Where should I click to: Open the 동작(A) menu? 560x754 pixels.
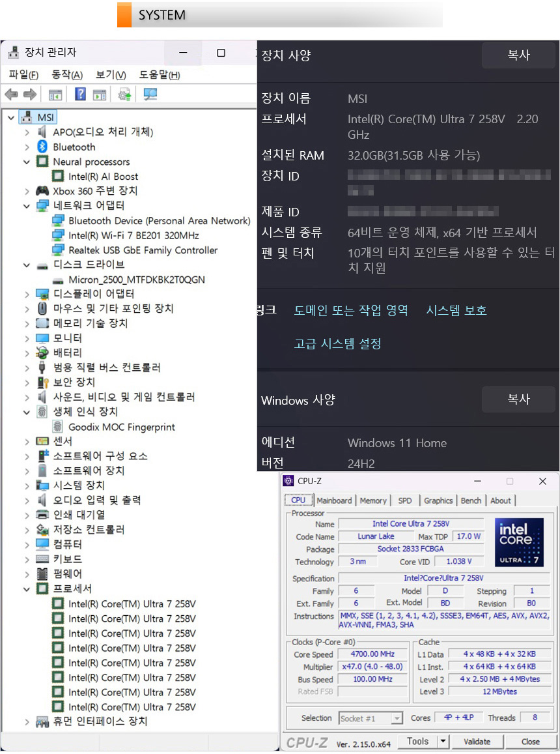point(67,75)
